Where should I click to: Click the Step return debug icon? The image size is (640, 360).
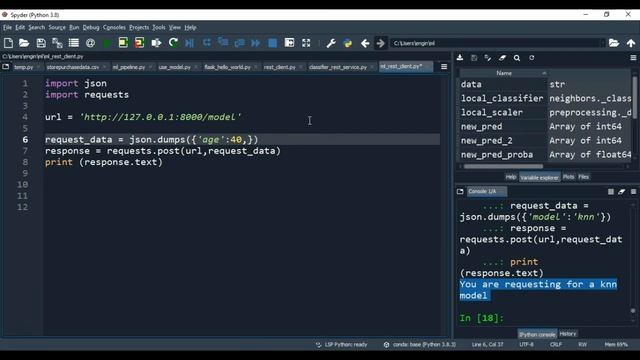pyautogui.click(x=240, y=43)
